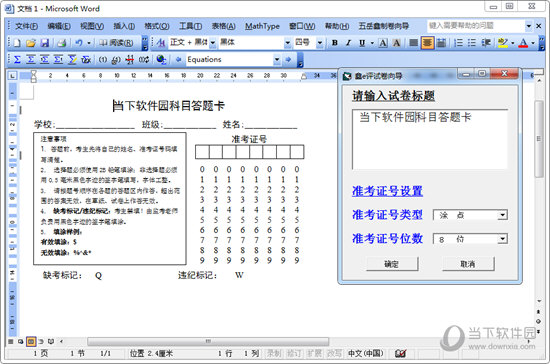Open the Styles and Formatting pane icon
This screenshot has width=550, height=364.
coord(161,43)
